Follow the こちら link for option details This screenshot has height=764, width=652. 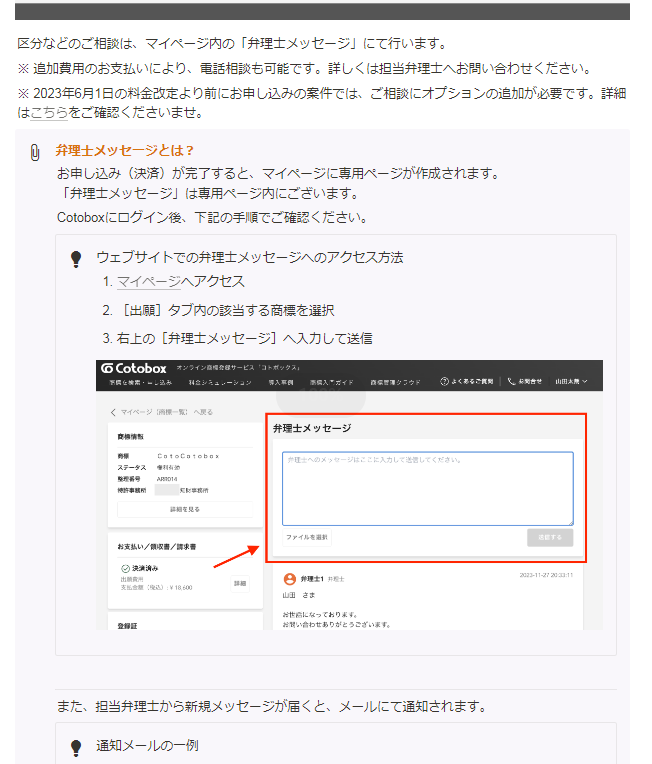click(49, 112)
